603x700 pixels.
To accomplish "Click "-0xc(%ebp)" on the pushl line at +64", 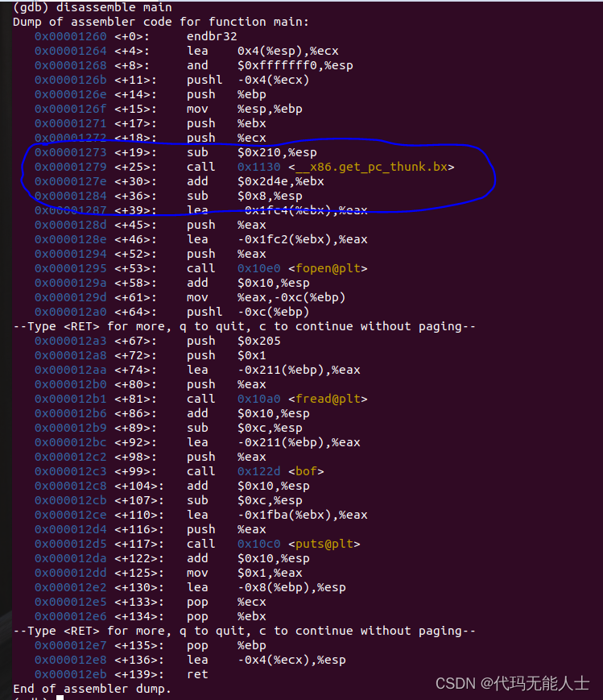I will [273, 312].
